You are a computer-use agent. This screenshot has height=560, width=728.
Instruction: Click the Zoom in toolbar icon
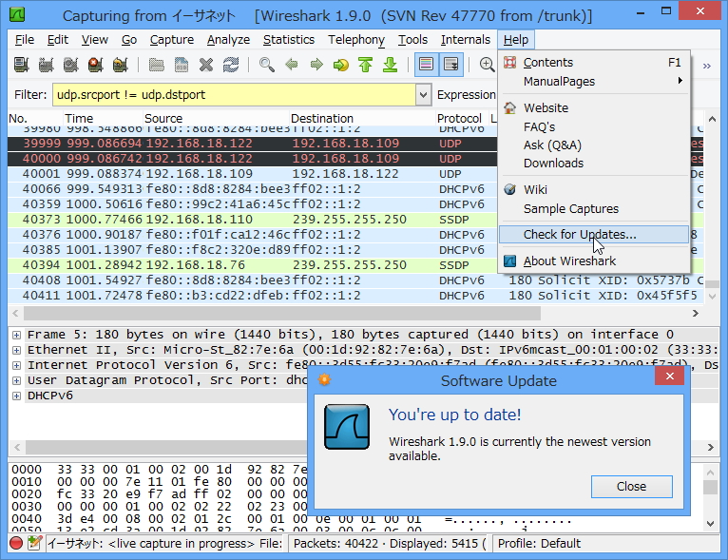click(x=487, y=65)
